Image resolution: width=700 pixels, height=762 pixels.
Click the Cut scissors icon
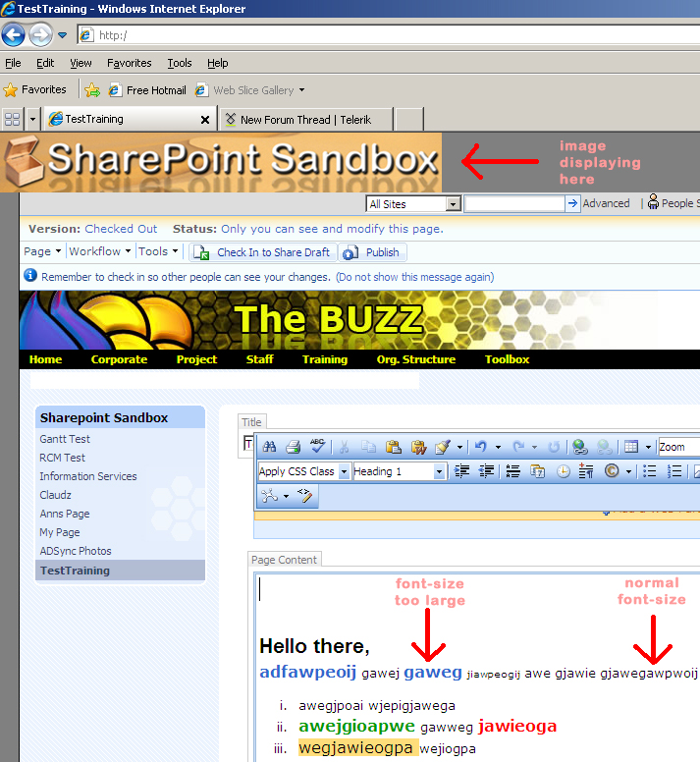(x=345, y=446)
